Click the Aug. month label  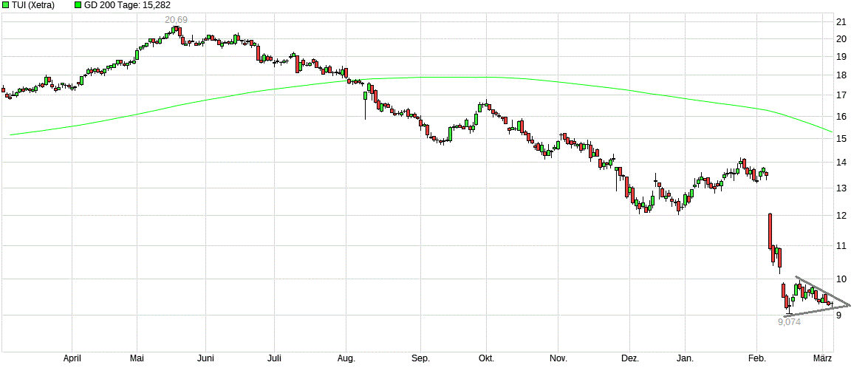pos(346,358)
